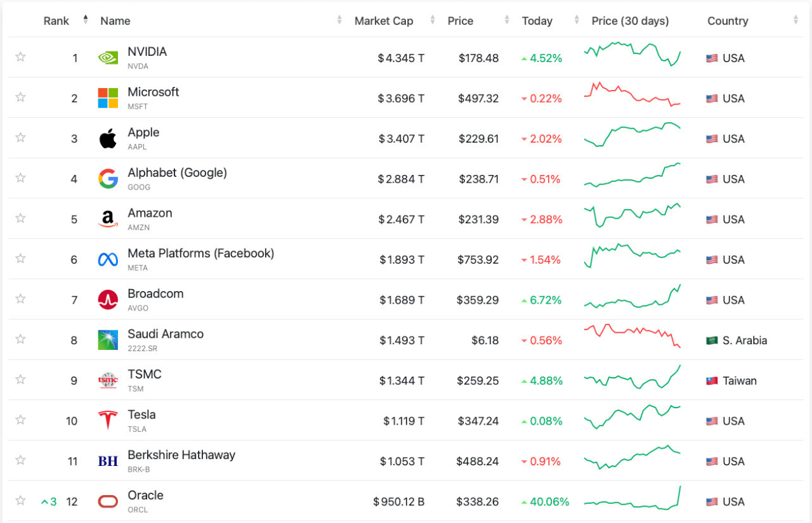Click the Oracle logo icon
Viewport: 812px width, 523px height.
tap(108, 501)
